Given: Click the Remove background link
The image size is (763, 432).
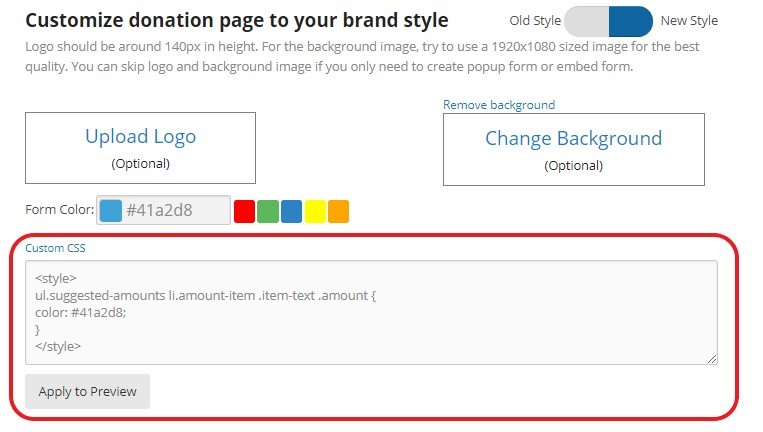Looking at the screenshot, I should click(x=499, y=105).
